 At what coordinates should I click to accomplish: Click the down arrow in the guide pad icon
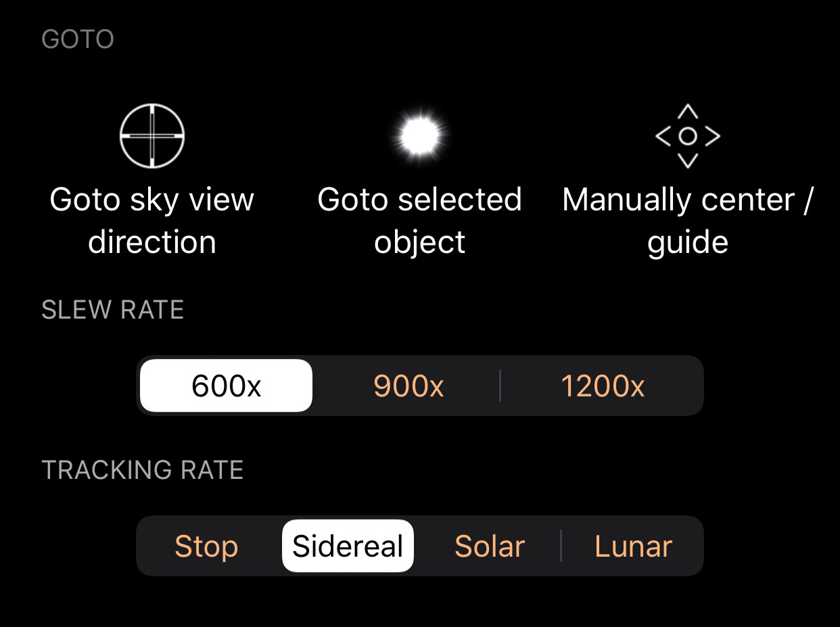pyautogui.click(x=688, y=160)
